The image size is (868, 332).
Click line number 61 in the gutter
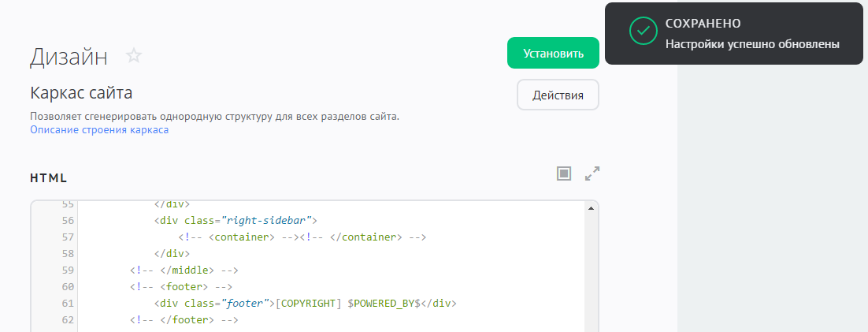pyautogui.click(x=67, y=303)
